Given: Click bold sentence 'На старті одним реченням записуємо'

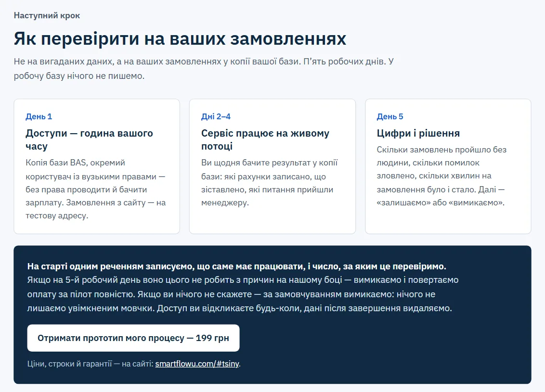Looking at the screenshot, I should (x=237, y=266).
